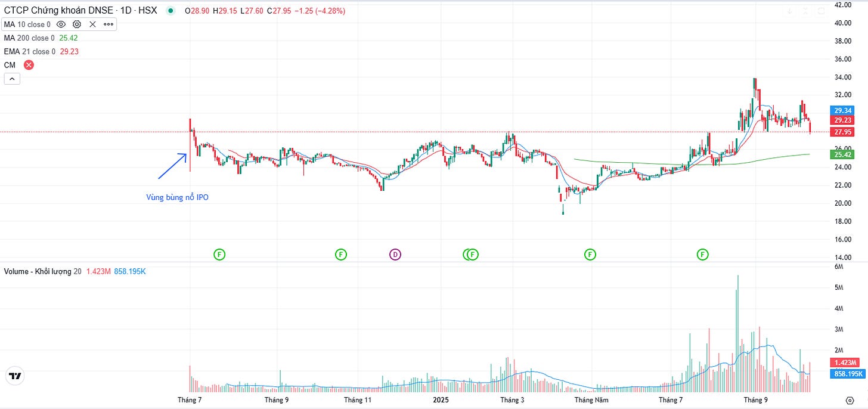This screenshot has width=868, height=409.
Task: Click the blue 29.34 price label
Action: click(842, 110)
